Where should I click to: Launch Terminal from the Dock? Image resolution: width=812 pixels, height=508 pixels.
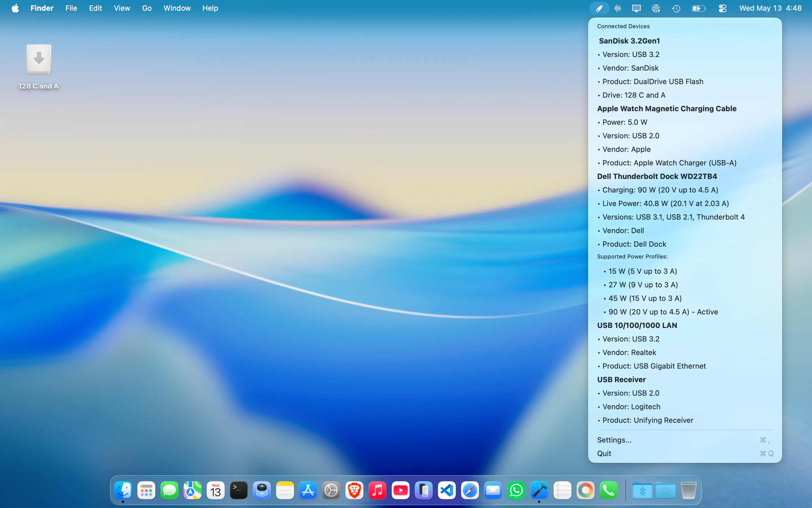(239, 490)
